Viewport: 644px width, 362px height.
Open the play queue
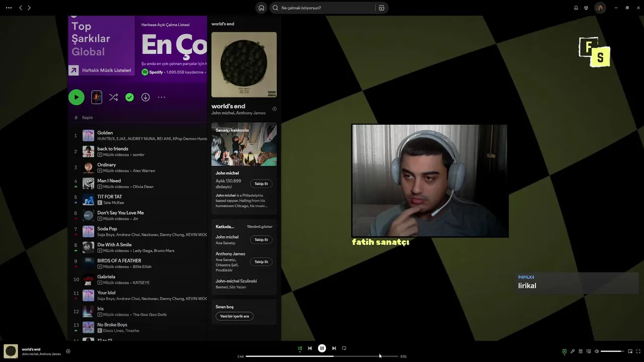click(x=581, y=351)
